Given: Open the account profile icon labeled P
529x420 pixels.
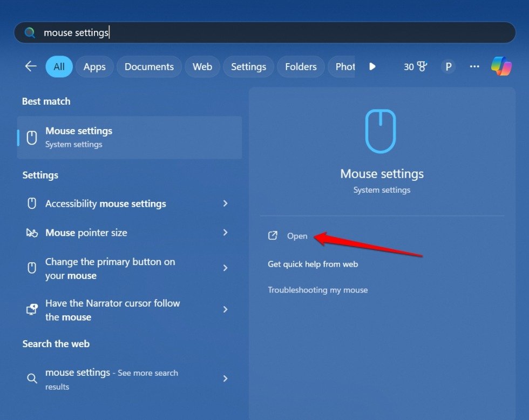Looking at the screenshot, I should point(448,66).
